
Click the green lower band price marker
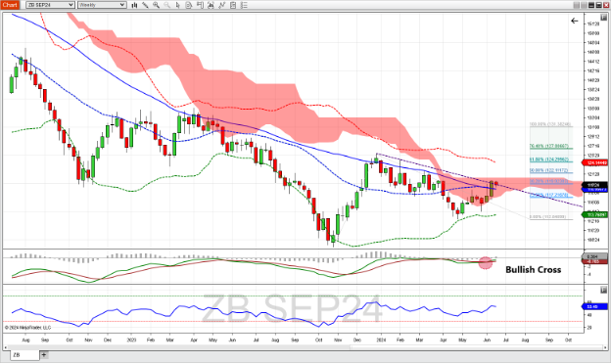[x=594, y=214]
